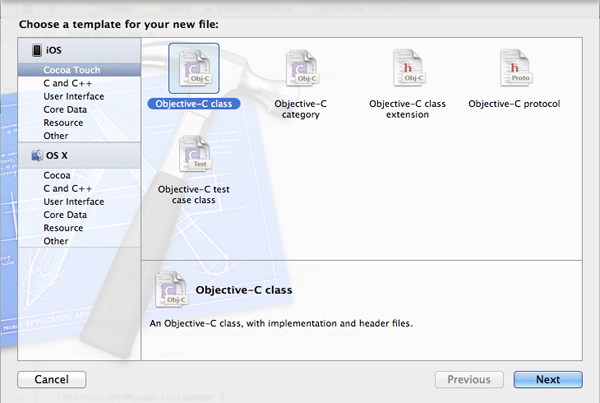Click the Objective-C test case class label
This screenshot has width=600, height=403.
(x=194, y=194)
